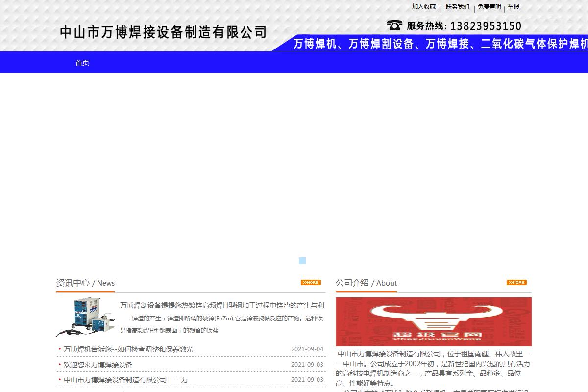Click the 2021-09-04 date text
The image size is (588, 392).
[307, 349]
